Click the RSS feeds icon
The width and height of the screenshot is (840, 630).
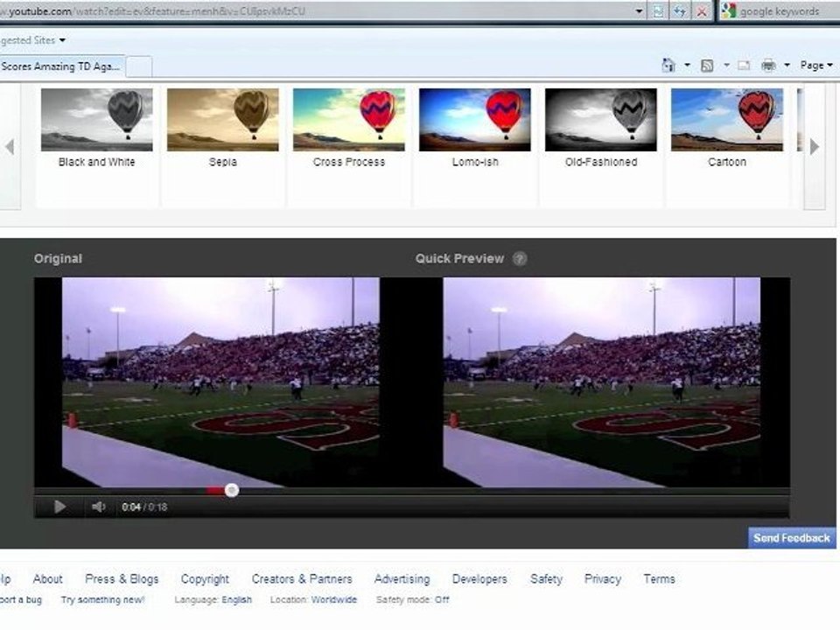coord(707,66)
